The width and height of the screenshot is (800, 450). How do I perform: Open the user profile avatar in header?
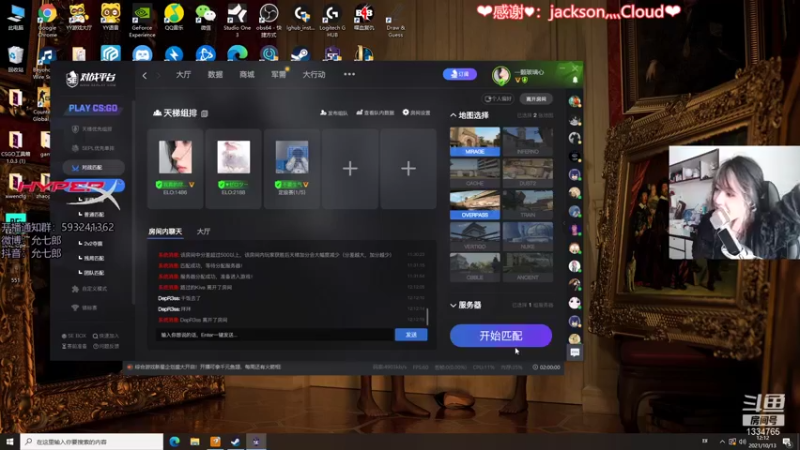(501, 76)
